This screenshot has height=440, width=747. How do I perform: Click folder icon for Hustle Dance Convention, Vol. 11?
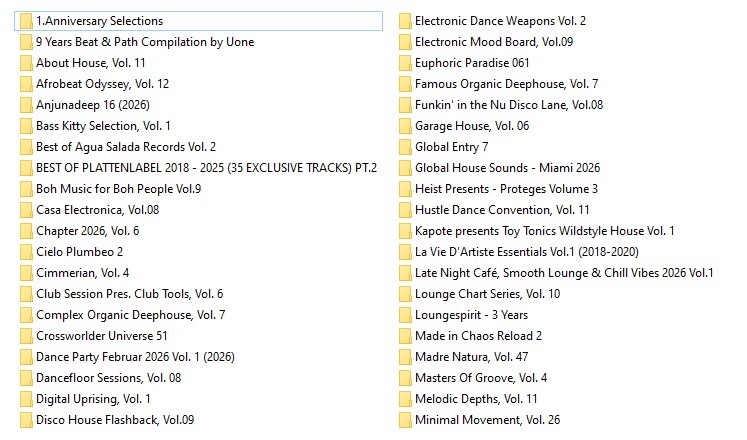[x=405, y=210]
